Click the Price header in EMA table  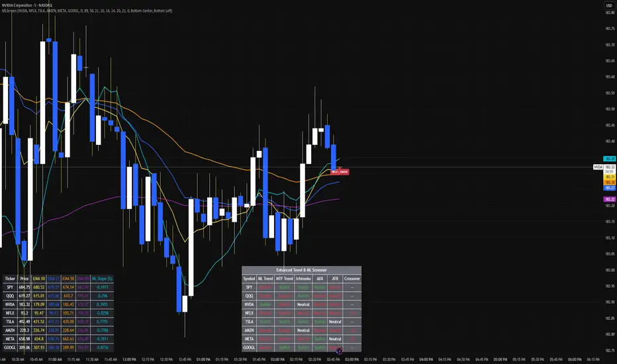[x=24, y=279]
